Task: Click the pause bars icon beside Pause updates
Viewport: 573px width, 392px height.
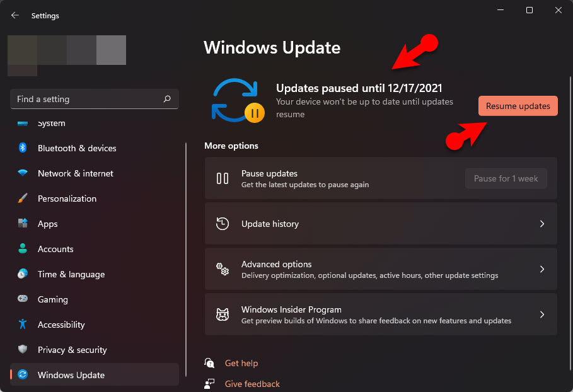Action: tap(222, 178)
